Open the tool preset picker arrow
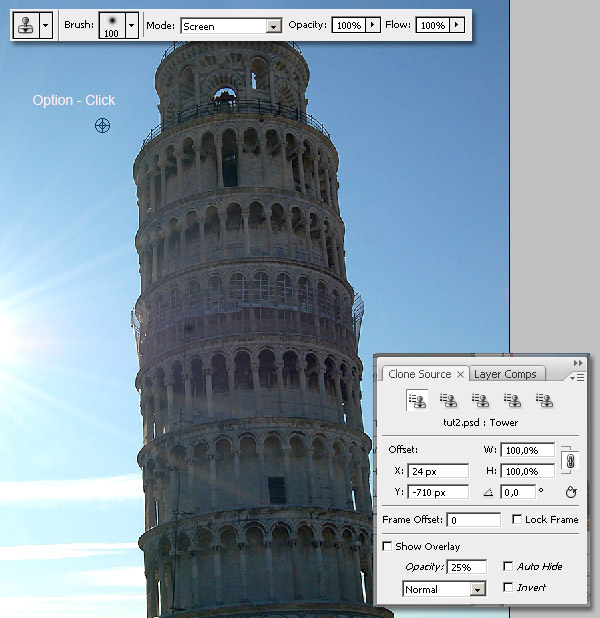The image size is (600, 618). click(x=46, y=25)
